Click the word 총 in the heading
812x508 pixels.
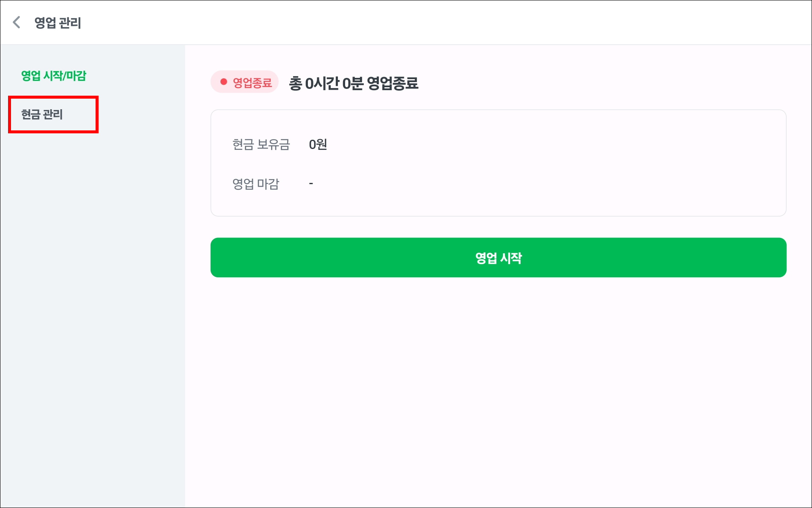pyautogui.click(x=295, y=83)
